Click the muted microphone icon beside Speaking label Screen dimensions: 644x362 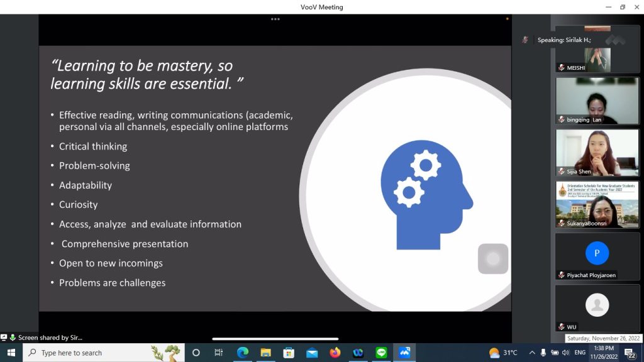coord(525,40)
